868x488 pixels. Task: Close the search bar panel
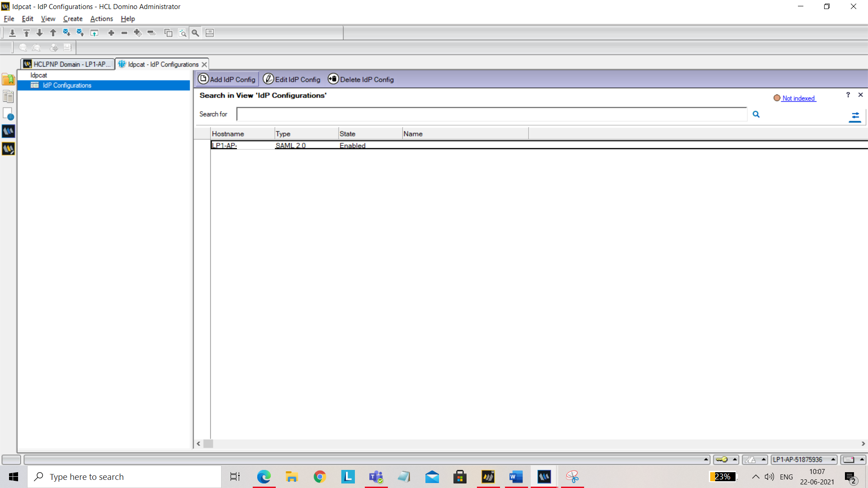[x=861, y=94]
